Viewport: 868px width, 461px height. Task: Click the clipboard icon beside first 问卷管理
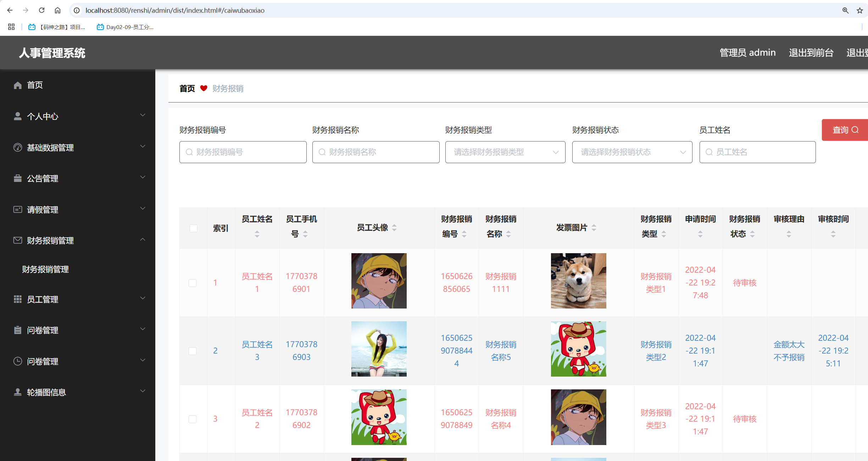[x=18, y=330]
